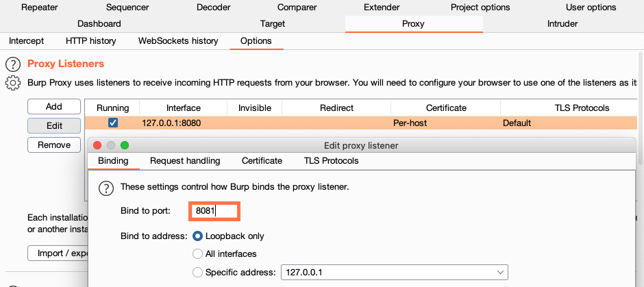
Task: Open the Comparer tab
Action: point(297,8)
